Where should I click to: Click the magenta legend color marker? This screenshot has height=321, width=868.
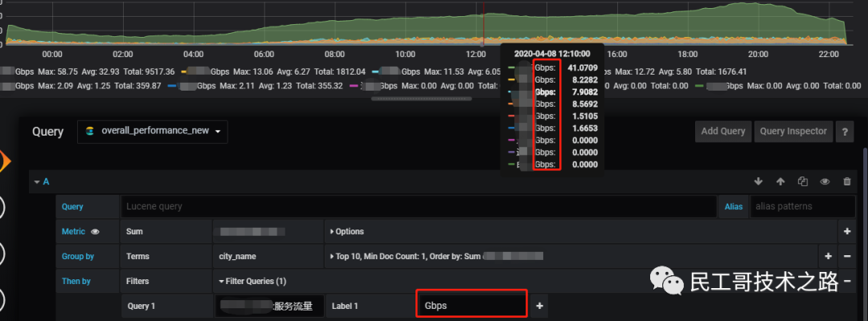pyautogui.click(x=353, y=86)
